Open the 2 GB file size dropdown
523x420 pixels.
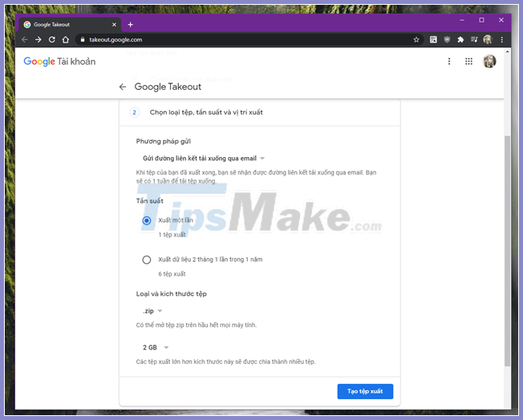pyautogui.click(x=156, y=347)
